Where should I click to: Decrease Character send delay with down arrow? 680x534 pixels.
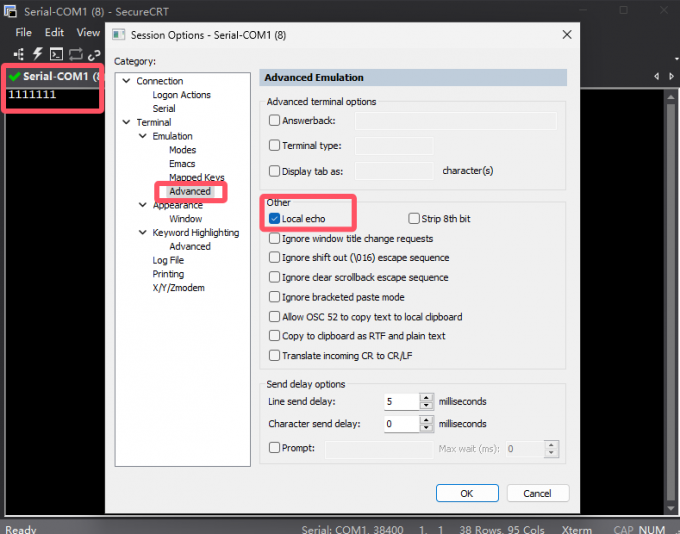pos(426,428)
